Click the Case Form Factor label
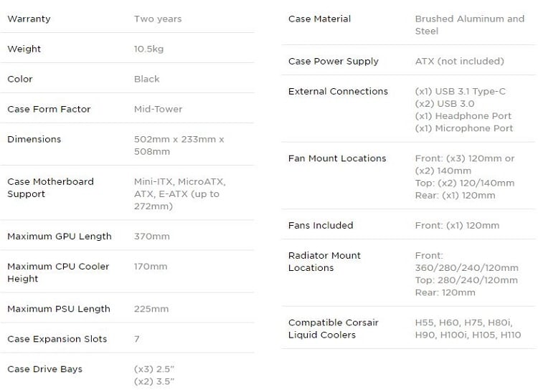The image size is (538, 392). pos(49,110)
